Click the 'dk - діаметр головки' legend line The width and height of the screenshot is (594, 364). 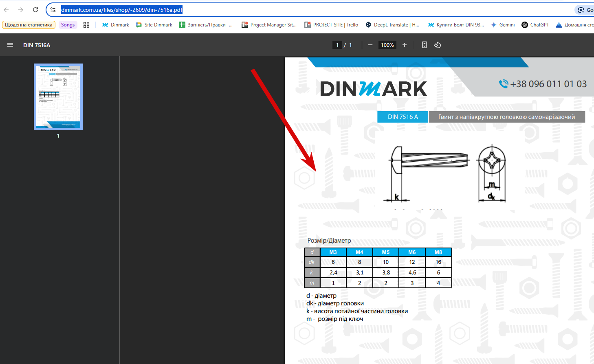(335, 303)
